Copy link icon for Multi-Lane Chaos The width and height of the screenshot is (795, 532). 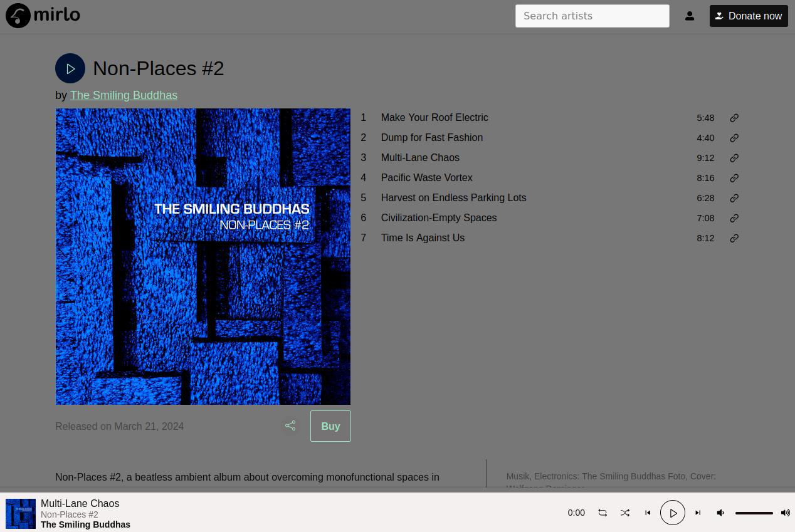(734, 158)
